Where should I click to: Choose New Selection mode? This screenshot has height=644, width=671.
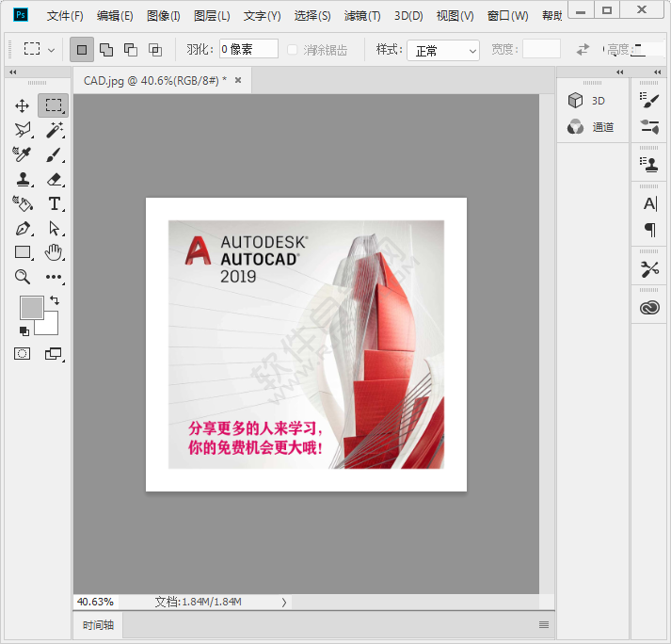click(x=82, y=50)
